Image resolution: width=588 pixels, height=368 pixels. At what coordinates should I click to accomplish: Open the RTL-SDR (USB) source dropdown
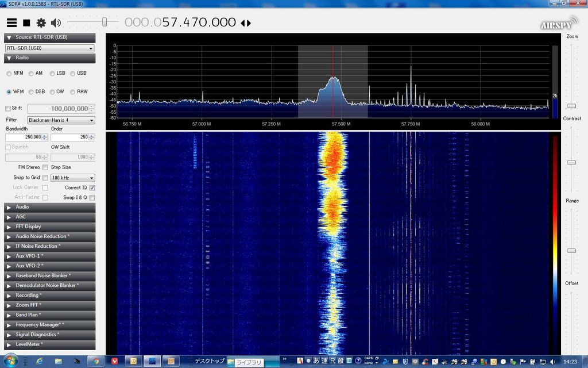[x=49, y=48]
